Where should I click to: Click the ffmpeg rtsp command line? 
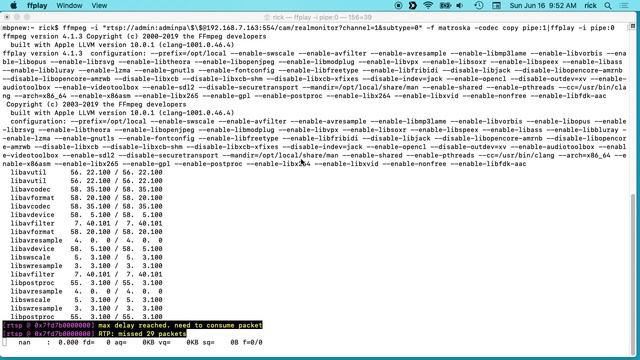(308, 28)
